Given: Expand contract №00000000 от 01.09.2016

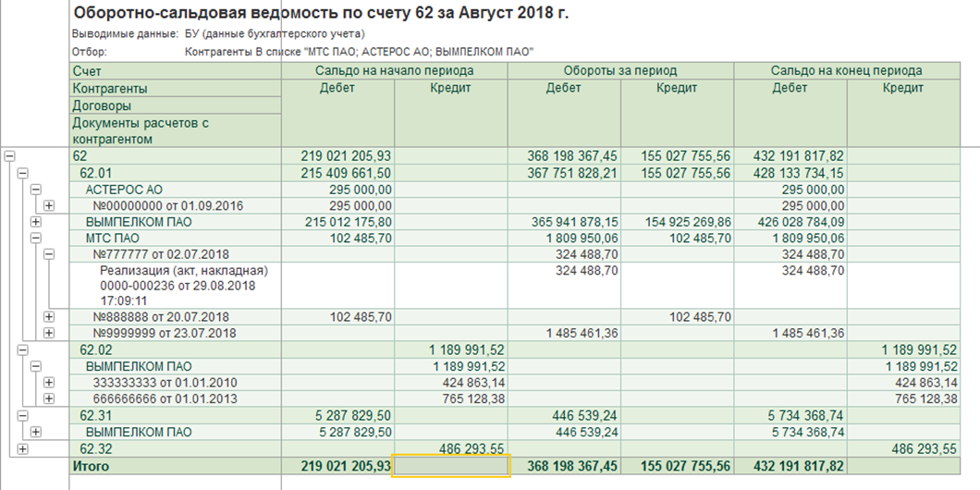Looking at the screenshot, I should (49, 205).
